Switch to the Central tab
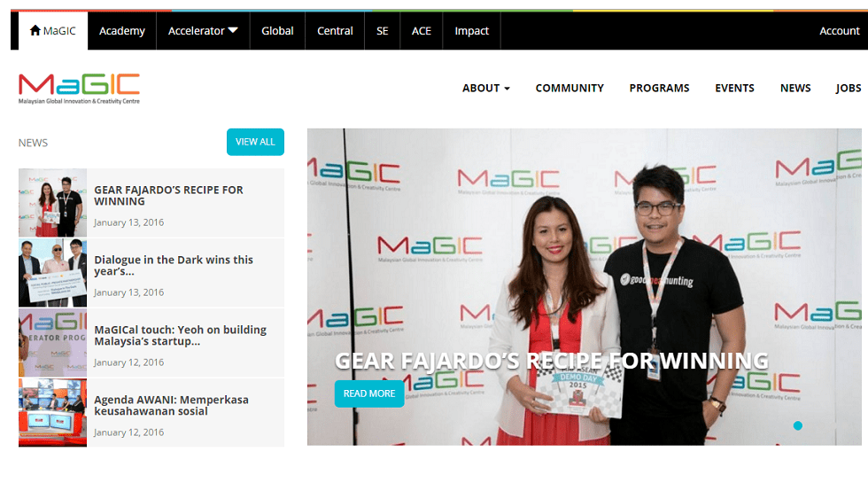Screen dimensions: 868x483 (335, 31)
